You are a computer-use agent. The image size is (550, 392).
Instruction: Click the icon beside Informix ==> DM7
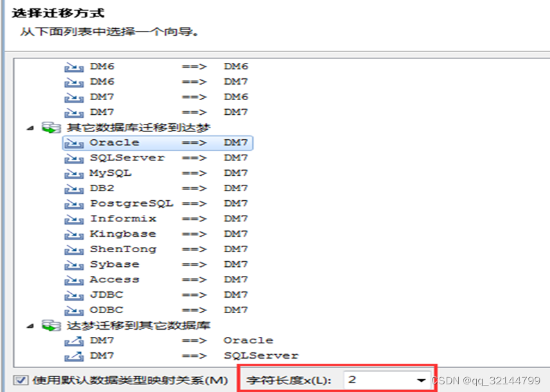pyautogui.click(x=74, y=219)
